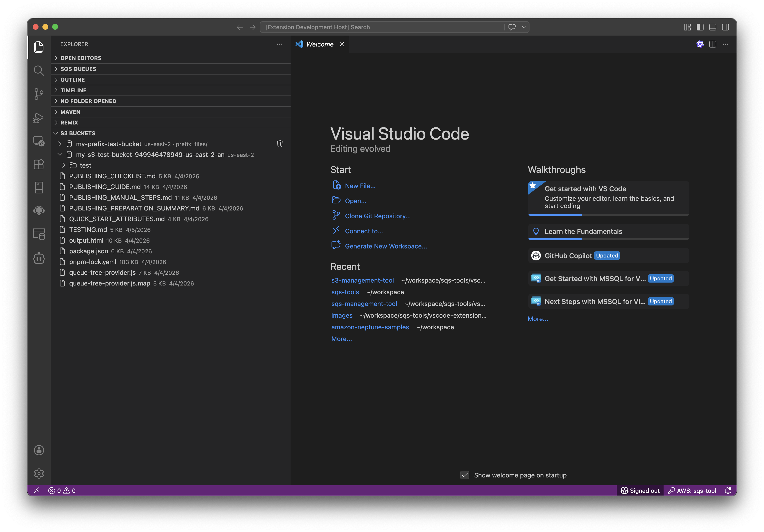
Task: Click the New File... link
Action: 360,186
